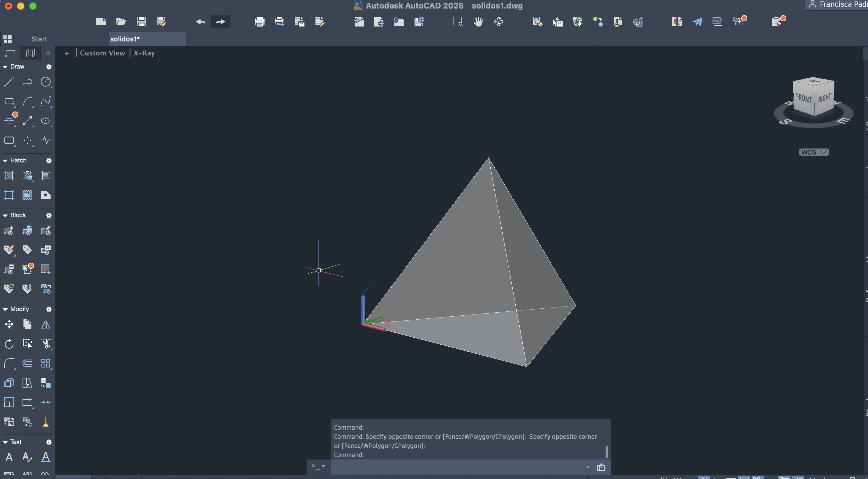Click the Custom View label
This screenshot has height=479, width=868.
(102, 53)
